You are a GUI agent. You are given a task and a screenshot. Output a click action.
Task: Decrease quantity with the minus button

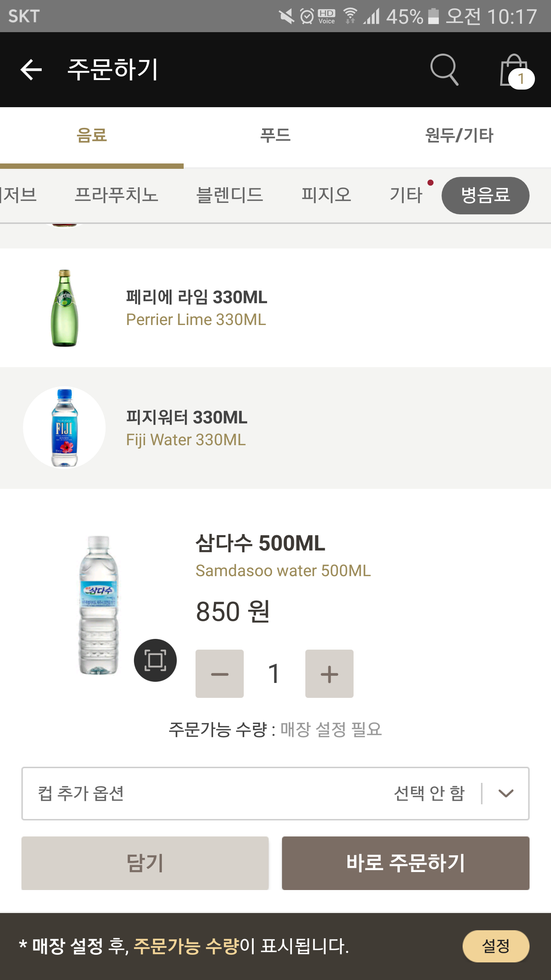pyautogui.click(x=220, y=674)
